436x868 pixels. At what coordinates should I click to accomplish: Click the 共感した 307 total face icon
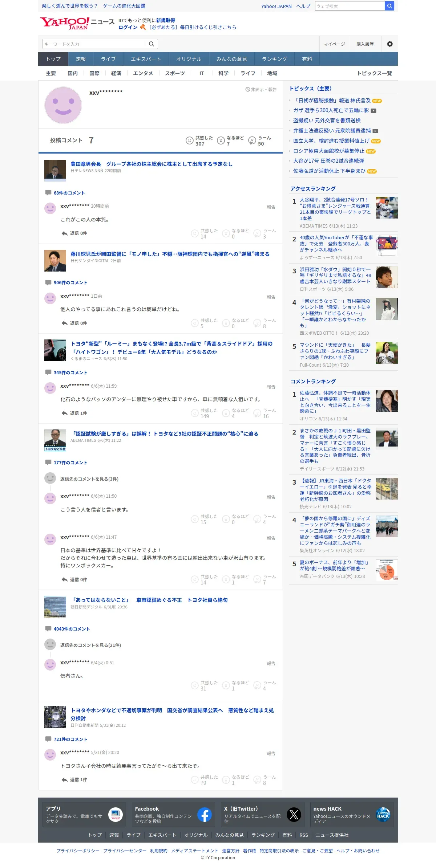190,140
